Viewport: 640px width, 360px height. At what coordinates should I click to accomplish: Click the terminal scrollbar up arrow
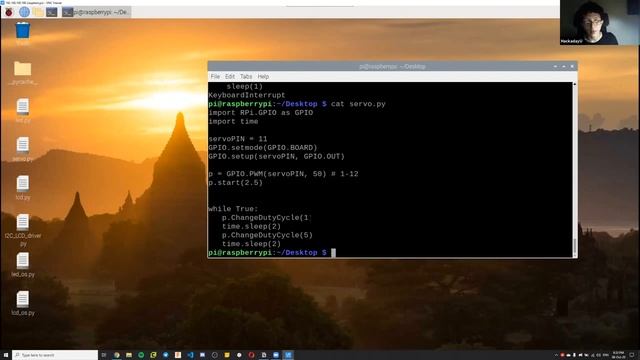575,84
